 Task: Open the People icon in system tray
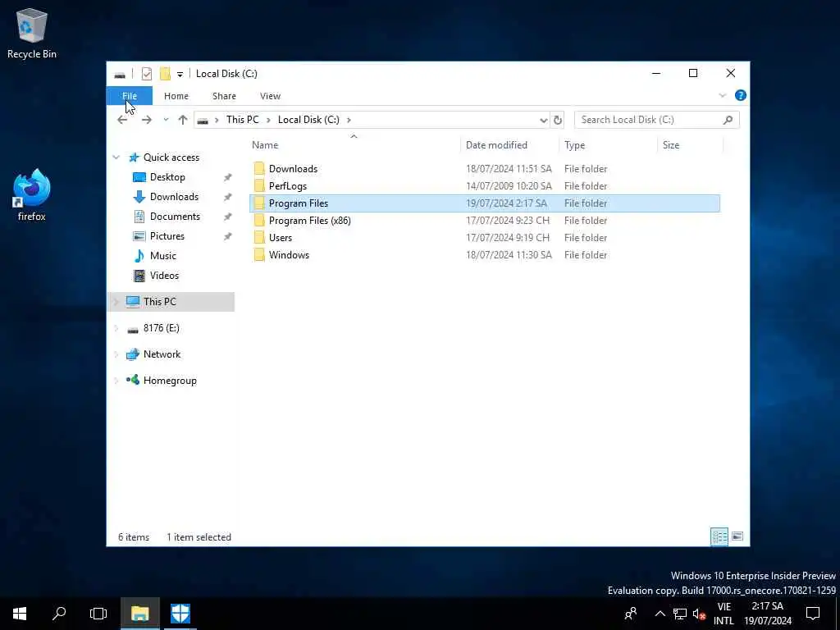631,614
